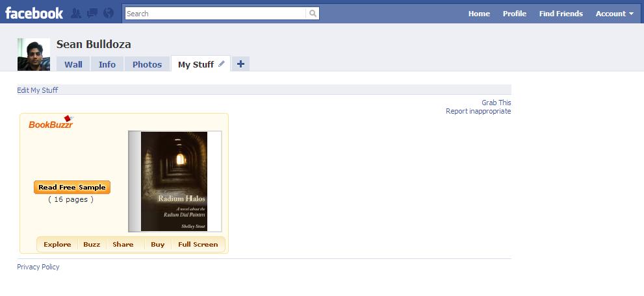Click the BookBuzzr logo
The width and height of the screenshot is (644, 296).
[x=51, y=122]
